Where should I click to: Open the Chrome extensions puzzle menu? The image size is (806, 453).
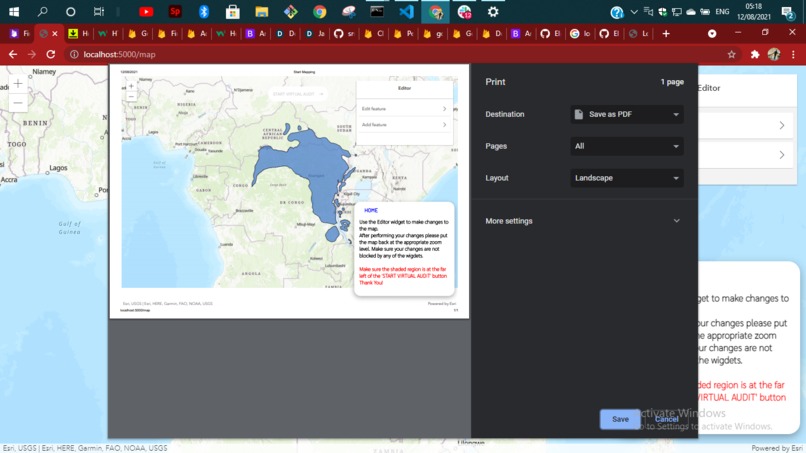[x=755, y=54]
